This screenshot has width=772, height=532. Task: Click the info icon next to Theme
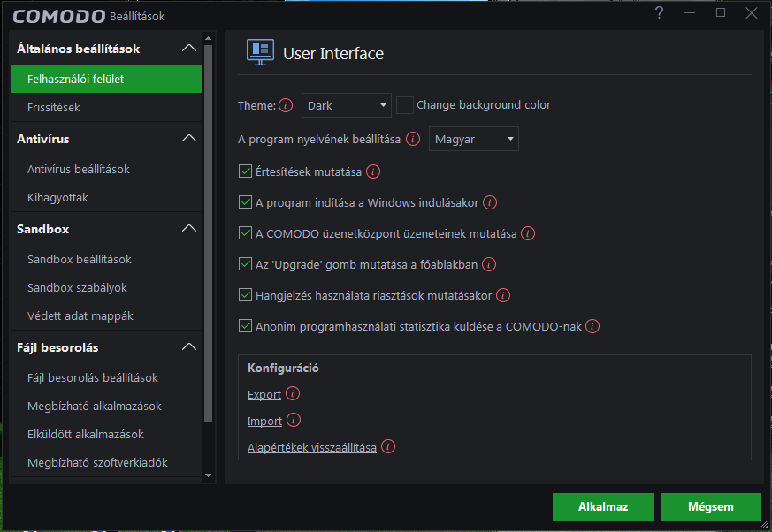tap(286, 105)
